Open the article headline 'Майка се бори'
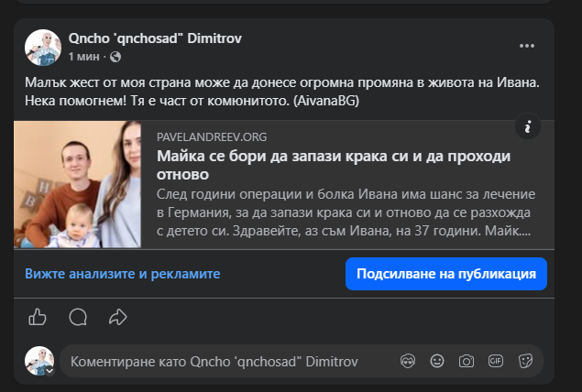The image size is (582, 392). 334,165
